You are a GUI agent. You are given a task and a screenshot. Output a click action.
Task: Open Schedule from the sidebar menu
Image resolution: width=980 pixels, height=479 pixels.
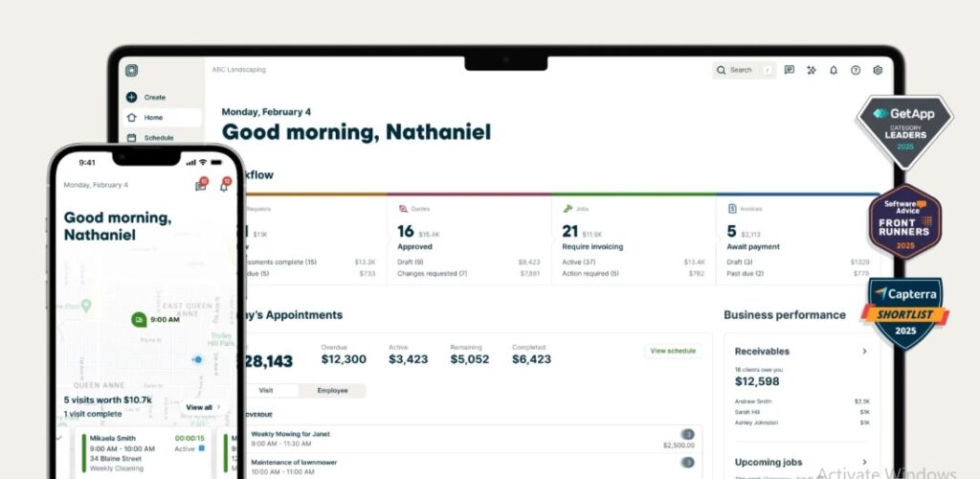pyautogui.click(x=158, y=138)
